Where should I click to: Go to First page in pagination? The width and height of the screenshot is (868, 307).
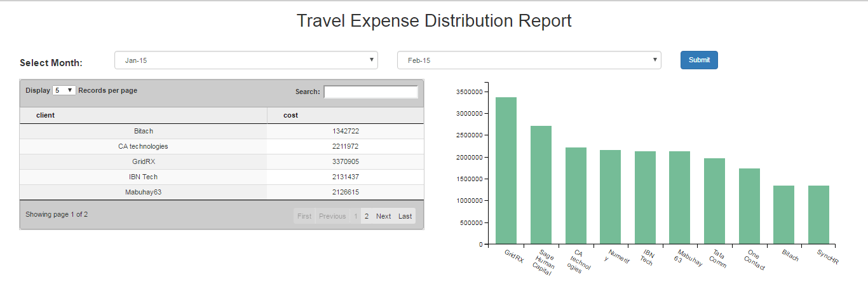[304, 216]
